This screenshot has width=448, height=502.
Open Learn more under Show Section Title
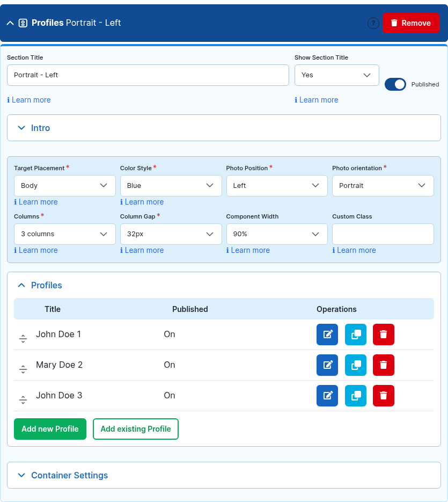pyautogui.click(x=316, y=100)
